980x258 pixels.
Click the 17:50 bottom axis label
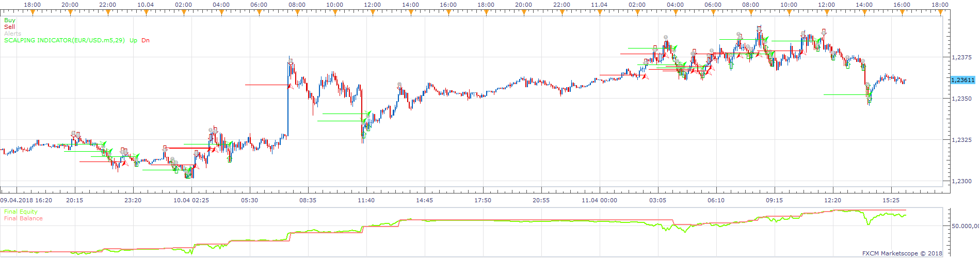tap(483, 200)
